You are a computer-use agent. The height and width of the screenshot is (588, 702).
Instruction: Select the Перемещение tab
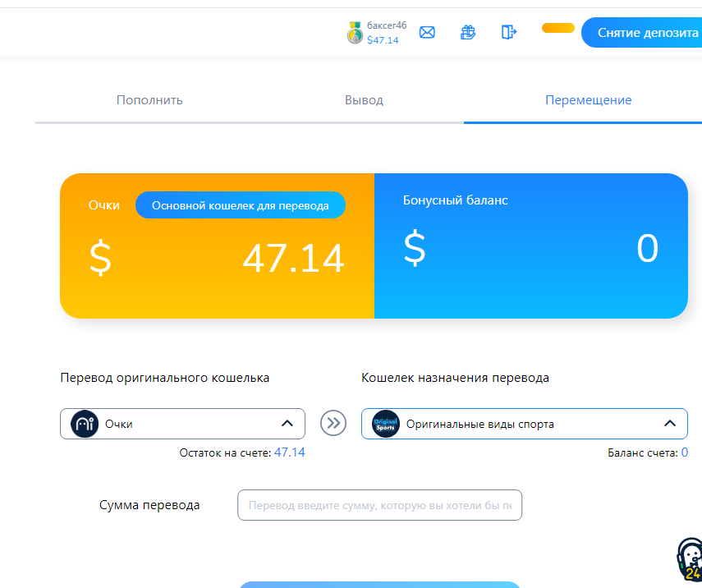tap(588, 100)
